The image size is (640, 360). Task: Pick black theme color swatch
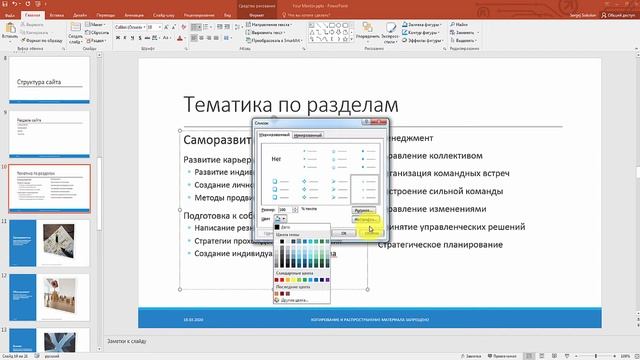(x=282, y=242)
